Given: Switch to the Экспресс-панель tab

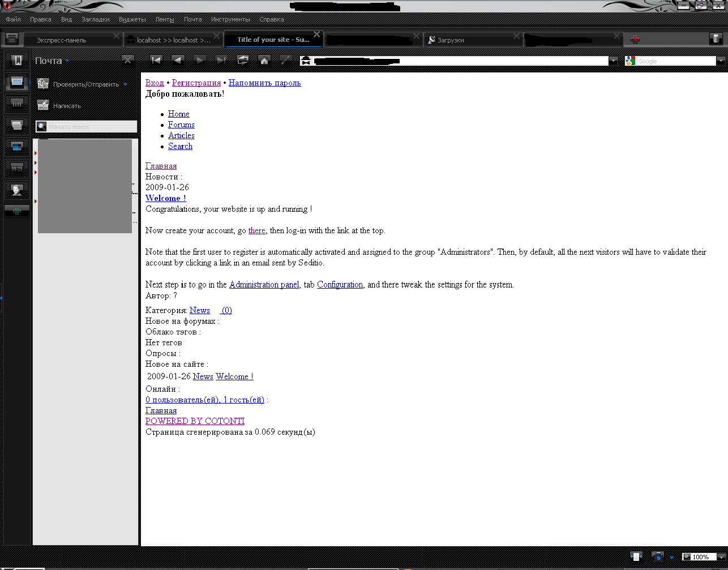Looking at the screenshot, I should [x=73, y=40].
